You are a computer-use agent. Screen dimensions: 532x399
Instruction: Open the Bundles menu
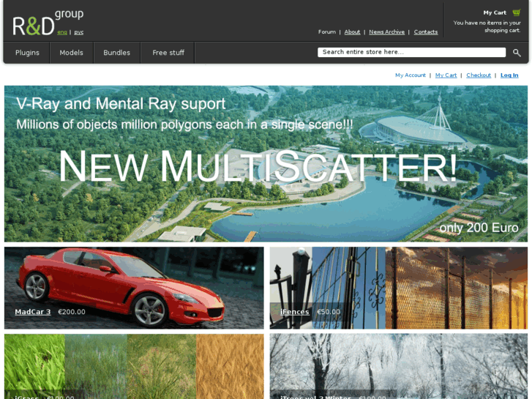point(116,53)
